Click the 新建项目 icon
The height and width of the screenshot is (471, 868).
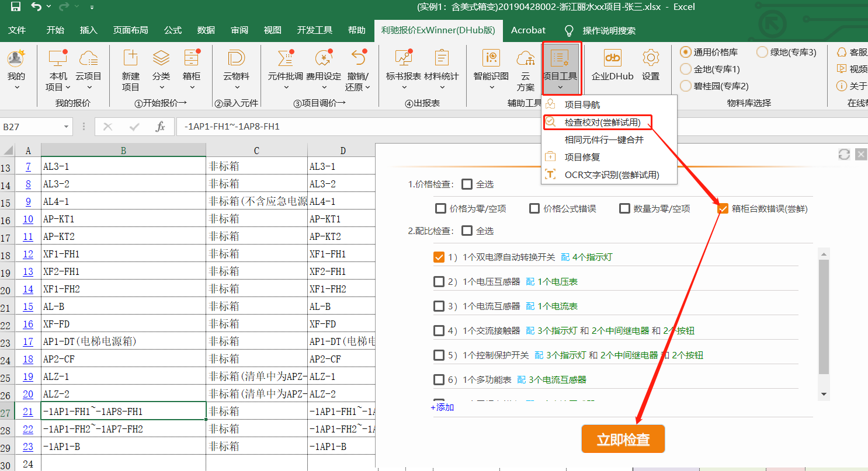[x=131, y=58]
